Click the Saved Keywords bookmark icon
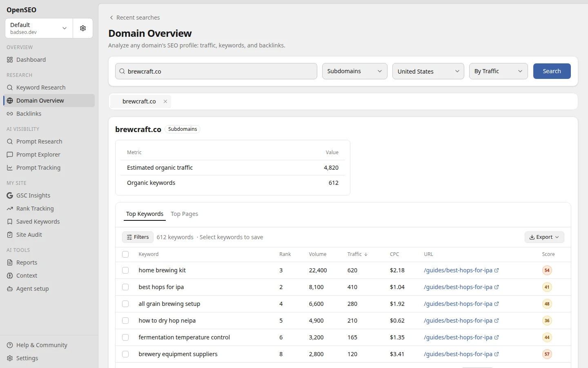588x368 pixels. click(10, 222)
